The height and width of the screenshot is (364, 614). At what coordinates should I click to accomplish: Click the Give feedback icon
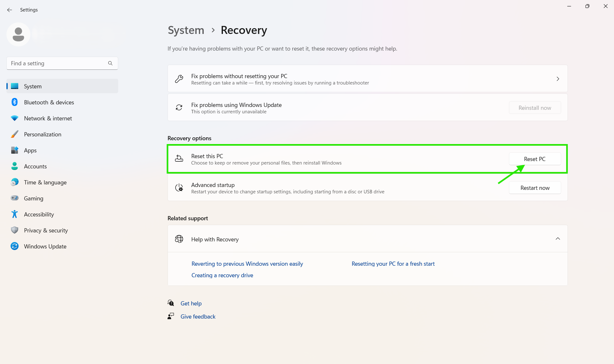[x=171, y=316]
